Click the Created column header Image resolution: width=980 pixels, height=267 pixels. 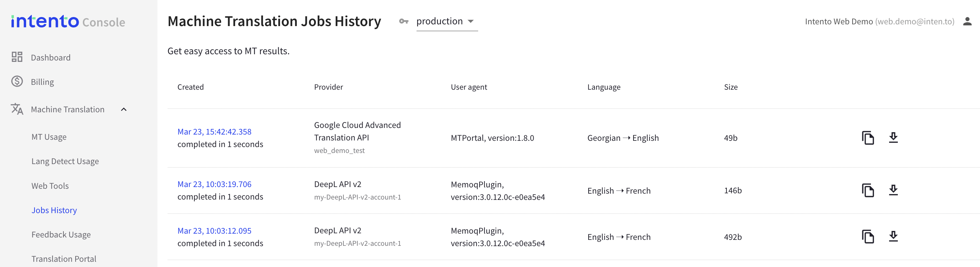click(190, 87)
